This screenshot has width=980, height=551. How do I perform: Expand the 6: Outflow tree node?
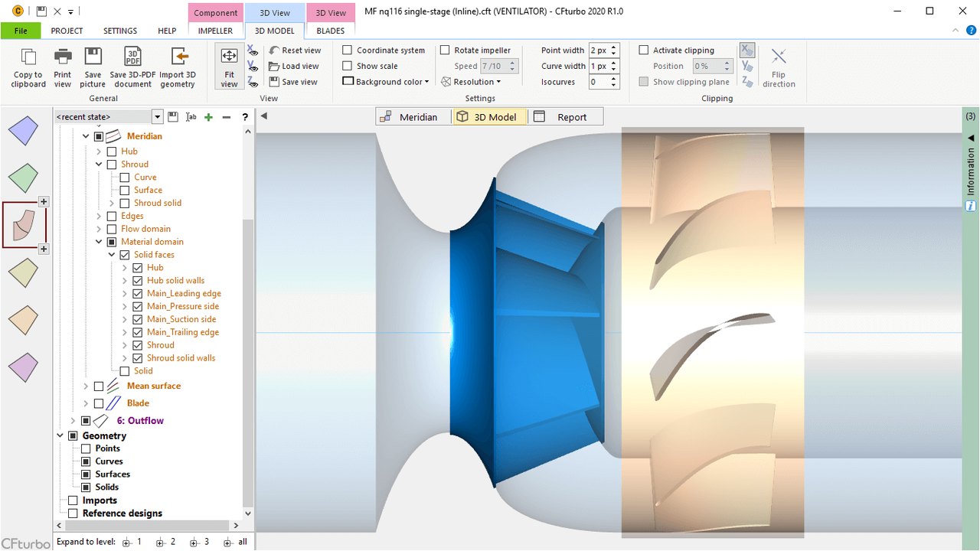click(x=73, y=421)
